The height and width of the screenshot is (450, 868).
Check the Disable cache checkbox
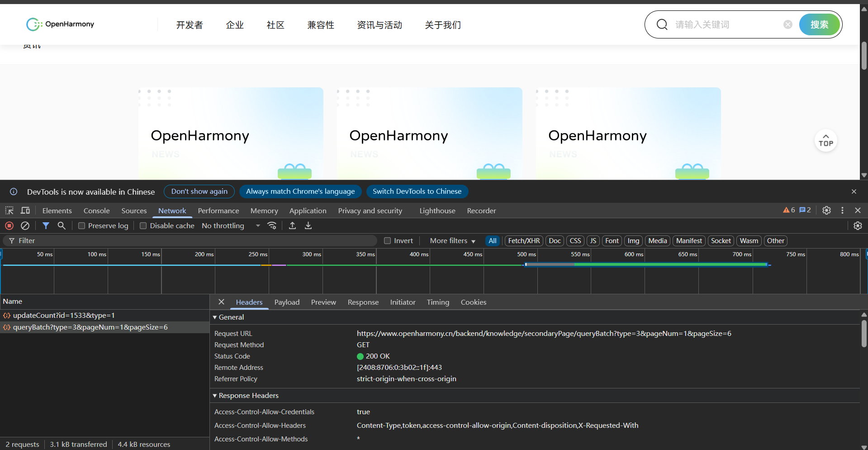143,226
